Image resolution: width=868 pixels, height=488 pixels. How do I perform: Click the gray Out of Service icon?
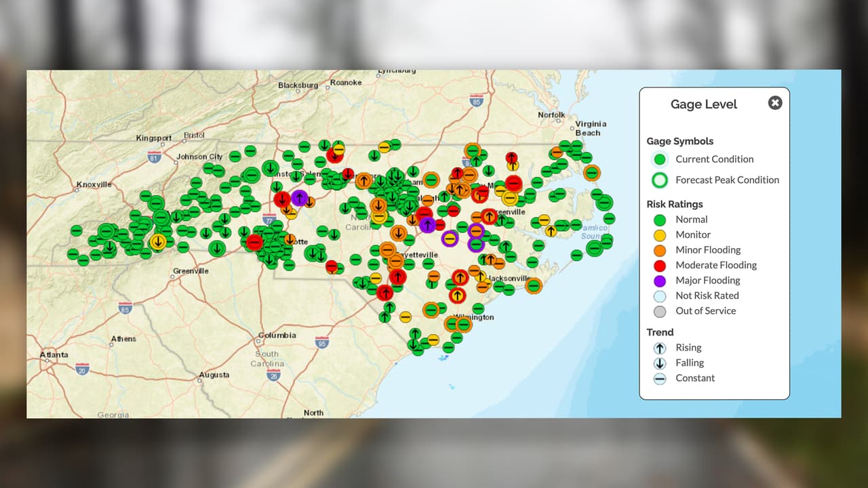(660, 311)
